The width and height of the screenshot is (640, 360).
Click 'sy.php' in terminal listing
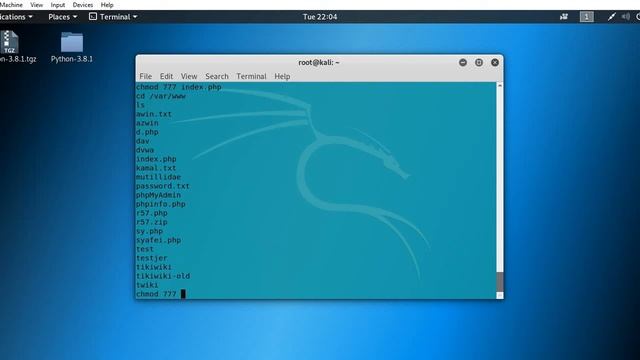tap(149, 231)
